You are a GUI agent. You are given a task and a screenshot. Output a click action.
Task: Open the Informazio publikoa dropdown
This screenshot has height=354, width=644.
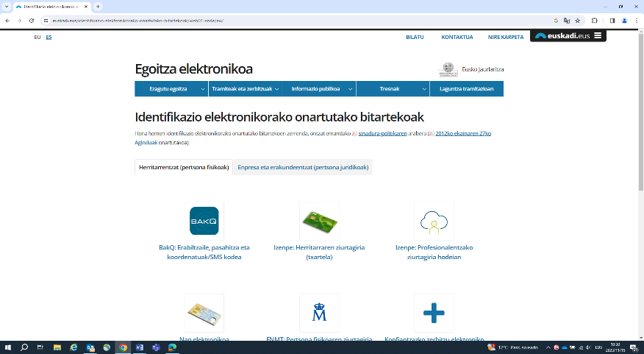pyautogui.click(x=320, y=89)
